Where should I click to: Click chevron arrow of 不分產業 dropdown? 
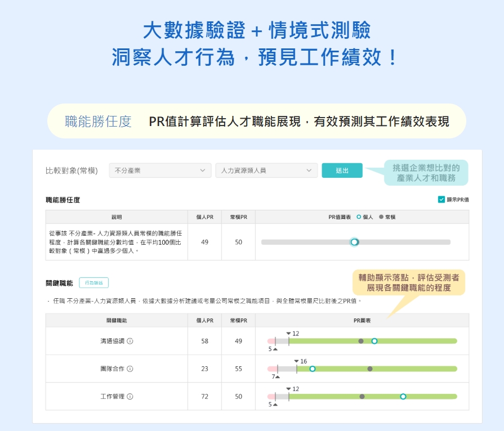[x=203, y=170]
